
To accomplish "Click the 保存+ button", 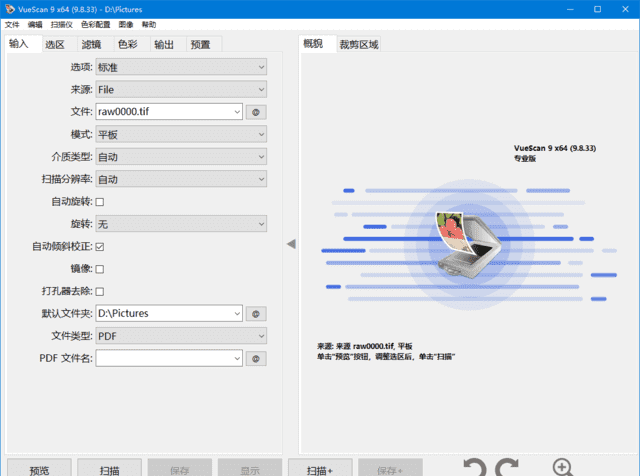I will 390,468.
